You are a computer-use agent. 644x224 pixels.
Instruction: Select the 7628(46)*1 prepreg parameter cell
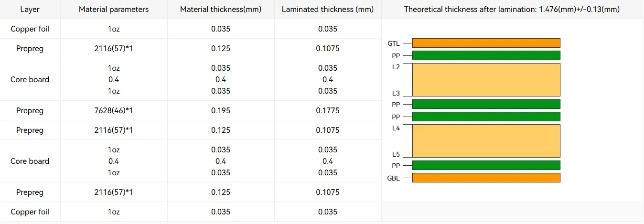114,110
